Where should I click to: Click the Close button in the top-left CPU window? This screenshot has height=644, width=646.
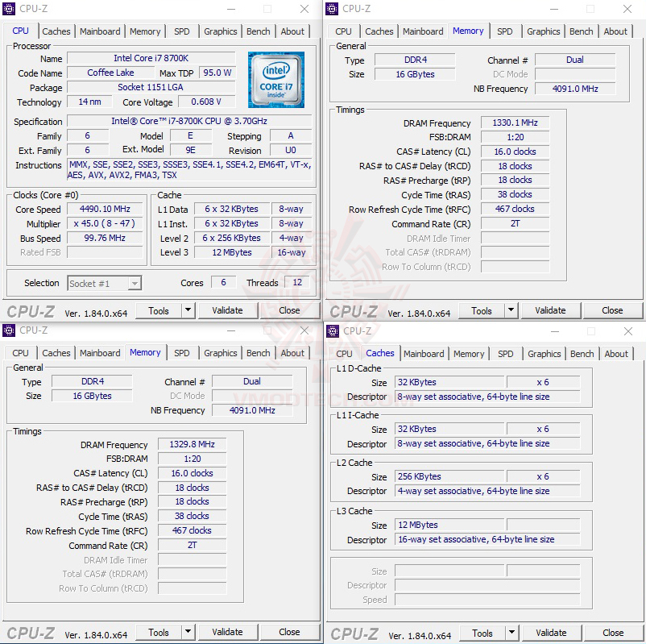[x=289, y=310]
